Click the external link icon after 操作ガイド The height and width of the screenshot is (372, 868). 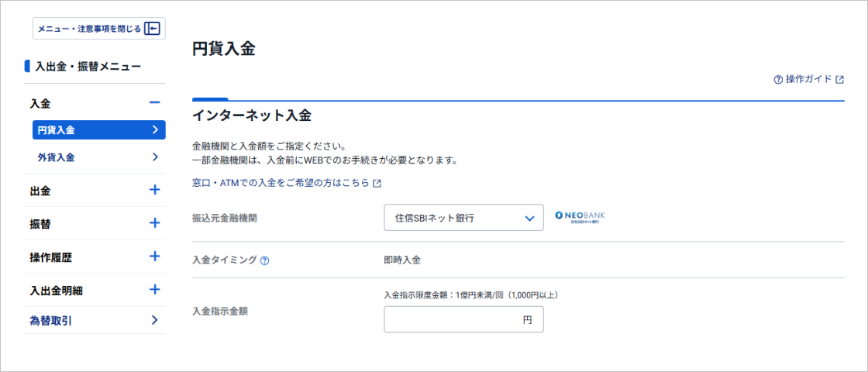tap(840, 80)
